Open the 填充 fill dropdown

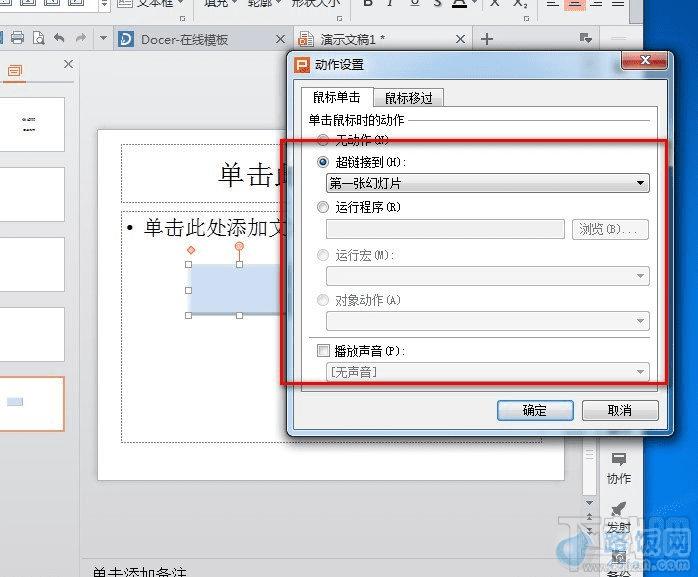221,4
